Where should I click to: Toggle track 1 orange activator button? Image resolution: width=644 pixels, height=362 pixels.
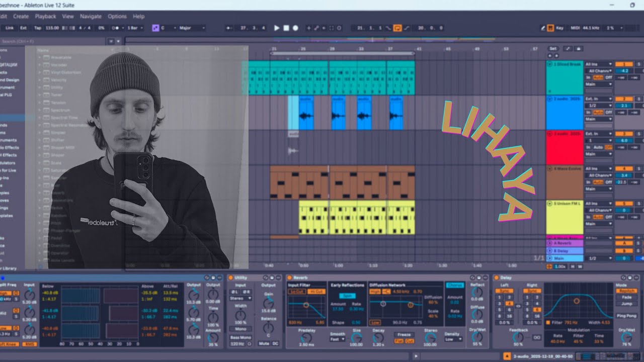[x=624, y=64]
